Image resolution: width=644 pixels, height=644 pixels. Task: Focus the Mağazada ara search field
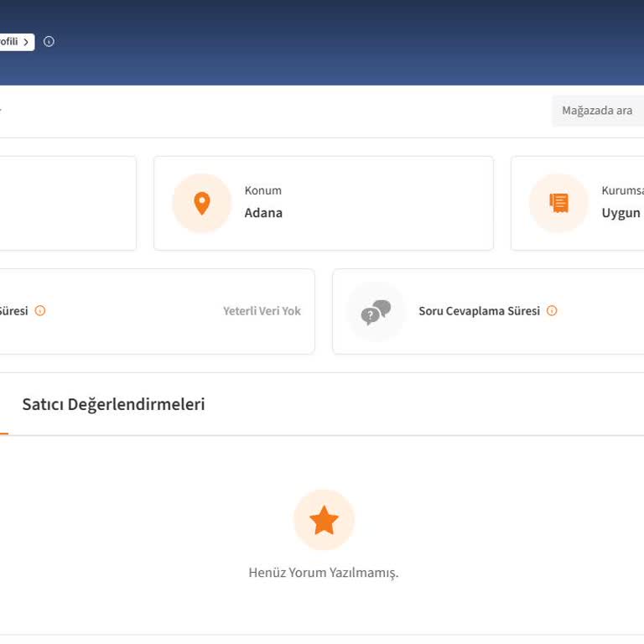[598, 111]
